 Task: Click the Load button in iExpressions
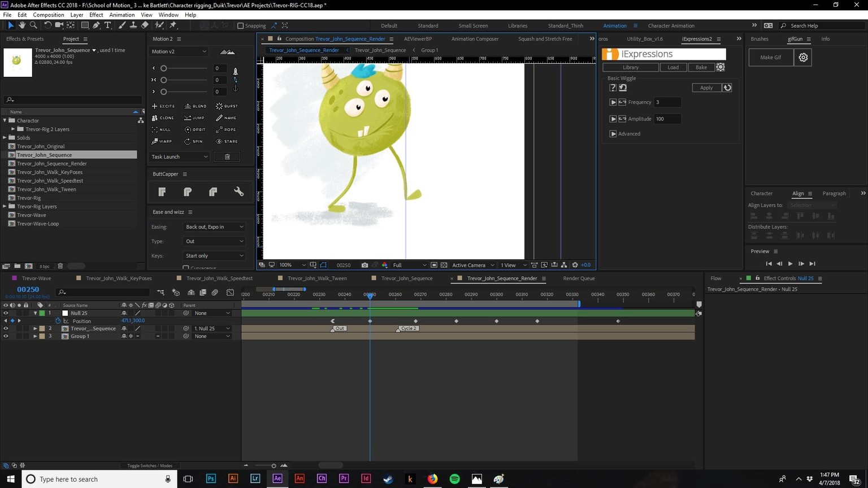673,67
